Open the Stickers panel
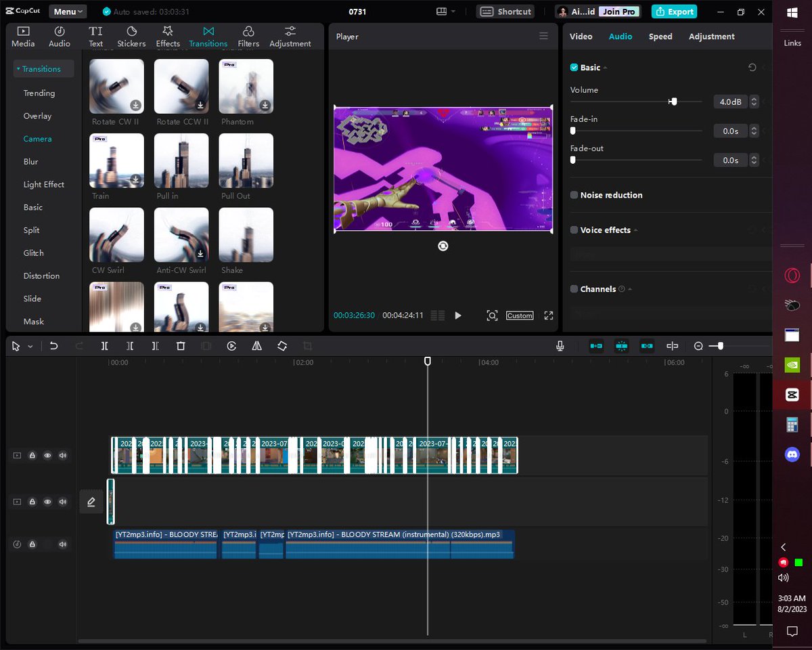Viewport: 812px width, 650px height. [x=131, y=37]
